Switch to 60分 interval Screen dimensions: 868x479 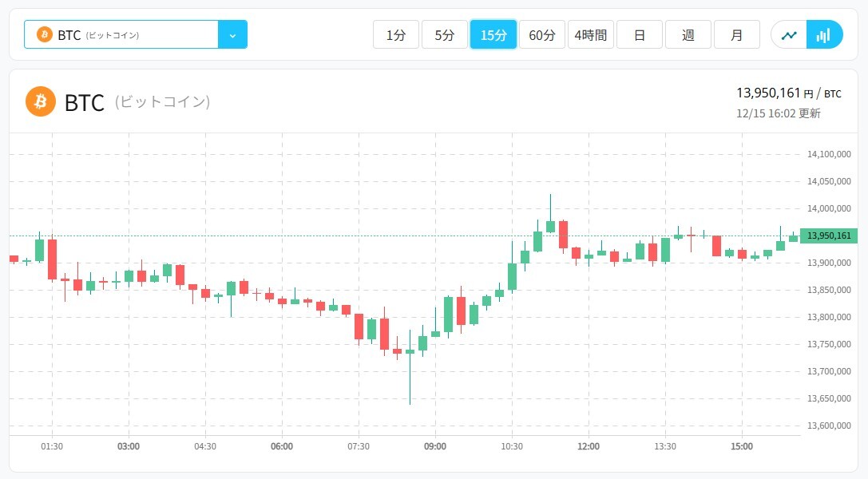coord(542,35)
